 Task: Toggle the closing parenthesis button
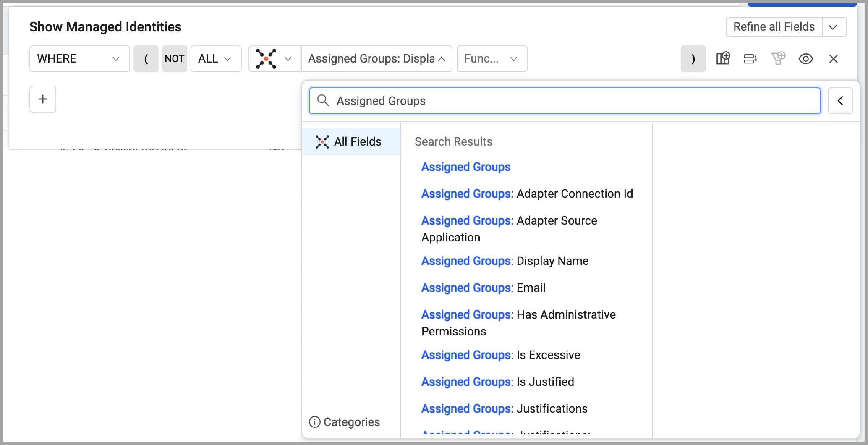[693, 59]
